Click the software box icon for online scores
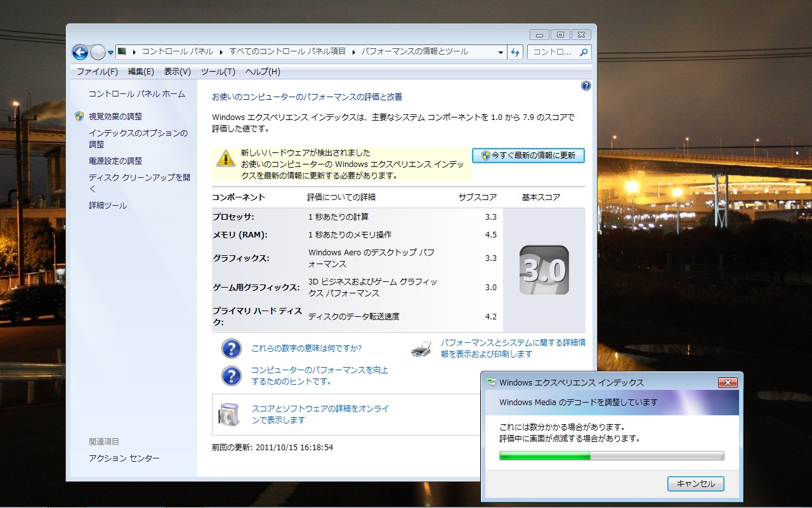Viewport: 812px width, 508px height. point(228,414)
